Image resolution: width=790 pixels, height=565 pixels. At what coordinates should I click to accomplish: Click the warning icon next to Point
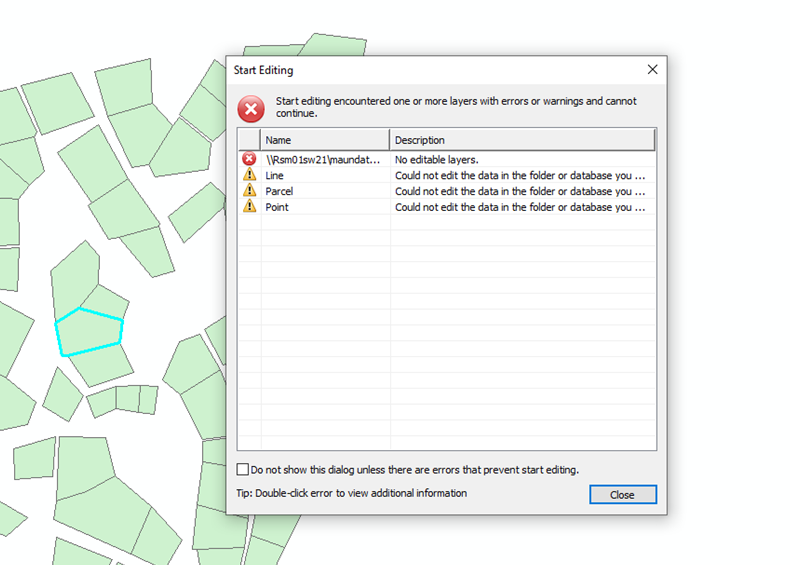point(249,207)
